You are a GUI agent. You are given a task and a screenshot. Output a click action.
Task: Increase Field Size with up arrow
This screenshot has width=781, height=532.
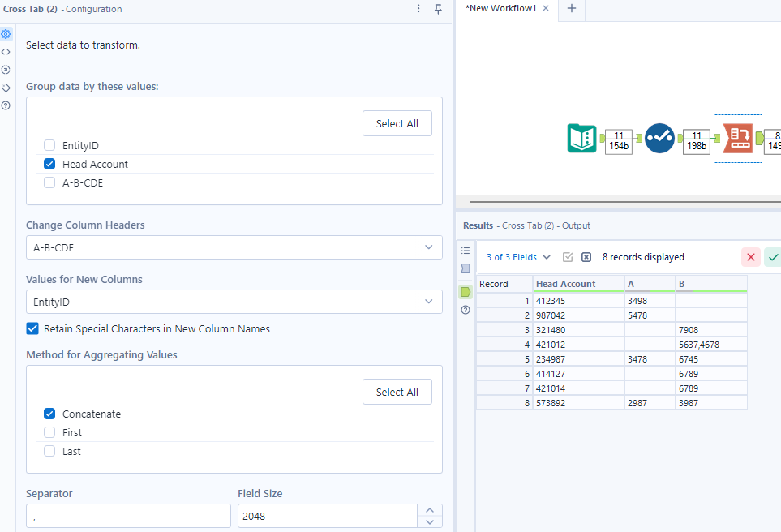click(x=430, y=510)
